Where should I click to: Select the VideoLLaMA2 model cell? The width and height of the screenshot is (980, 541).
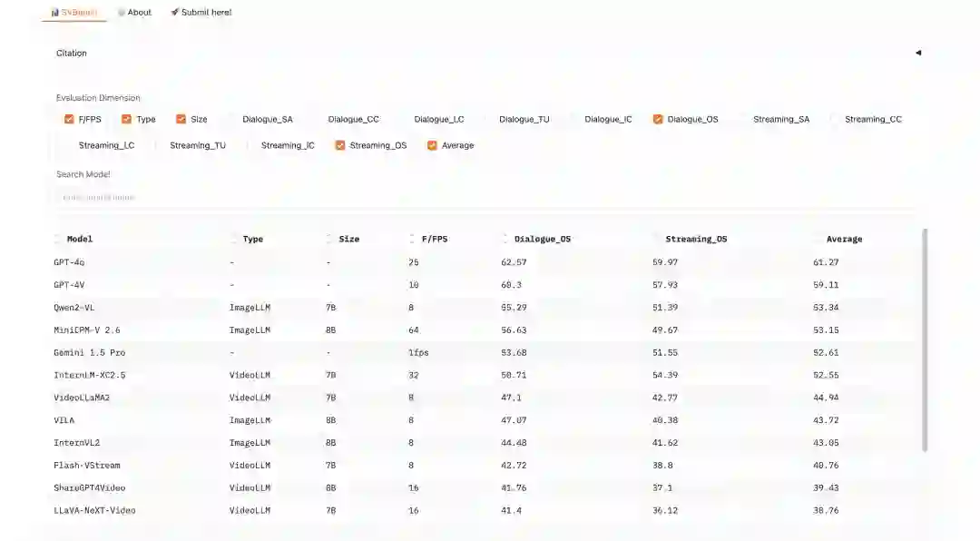click(82, 398)
